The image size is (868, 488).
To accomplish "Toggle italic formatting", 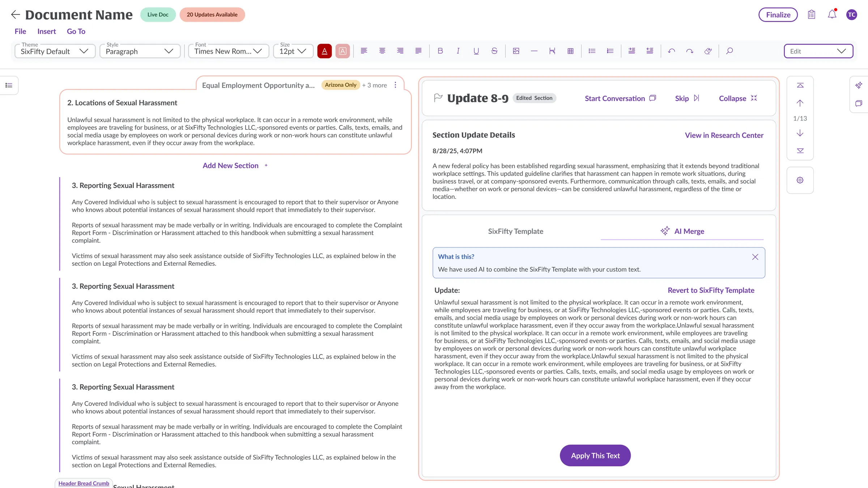I will pos(458,51).
